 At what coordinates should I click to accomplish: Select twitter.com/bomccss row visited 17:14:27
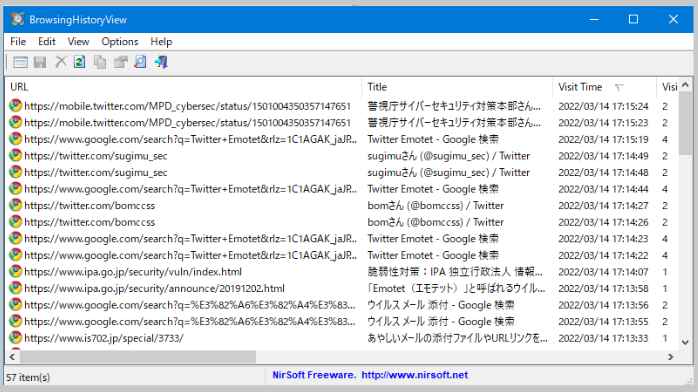tap(343, 206)
